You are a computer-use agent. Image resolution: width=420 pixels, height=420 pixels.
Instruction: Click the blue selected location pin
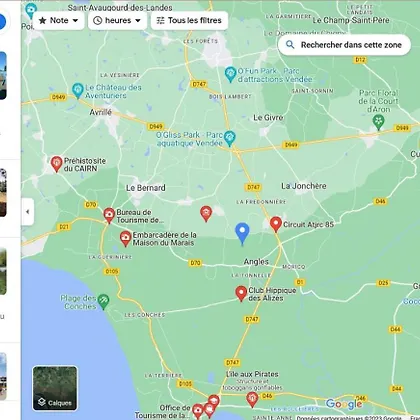click(242, 232)
